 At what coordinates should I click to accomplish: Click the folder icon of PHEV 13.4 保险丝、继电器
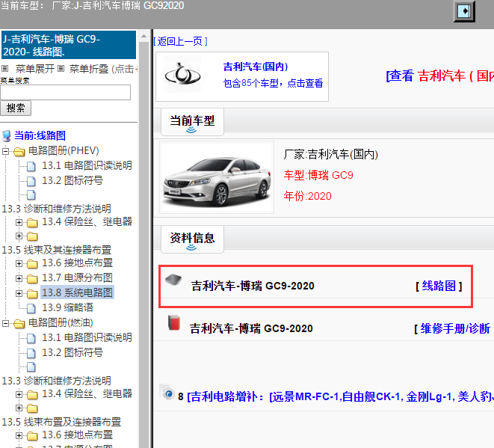32,223
